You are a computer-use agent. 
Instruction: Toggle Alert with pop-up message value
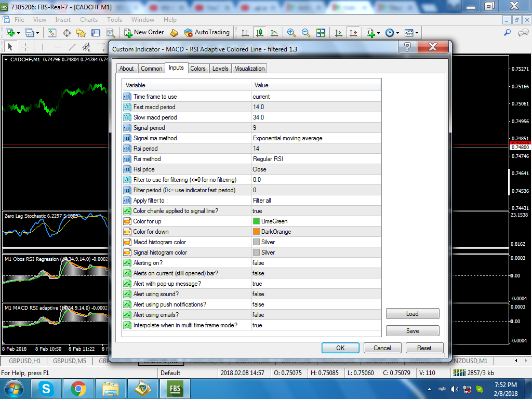pos(316,284)
